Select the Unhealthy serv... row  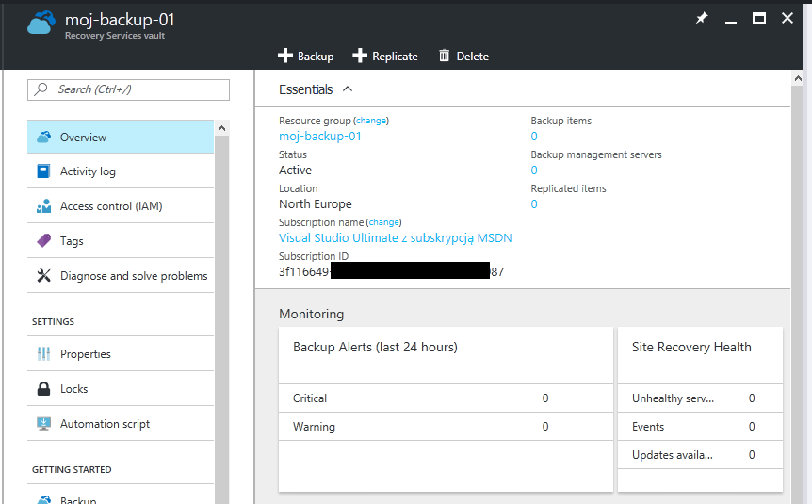coord(700,398)
